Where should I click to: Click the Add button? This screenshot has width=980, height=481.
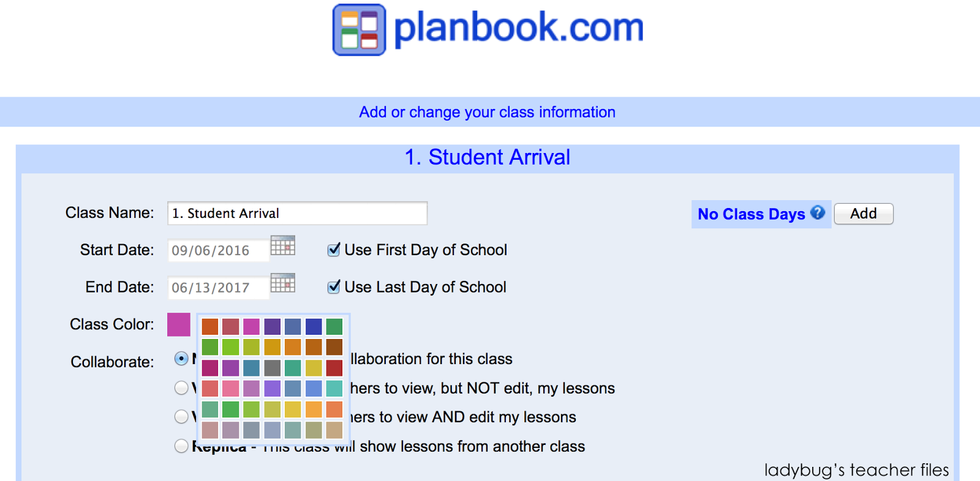(863, 214)
